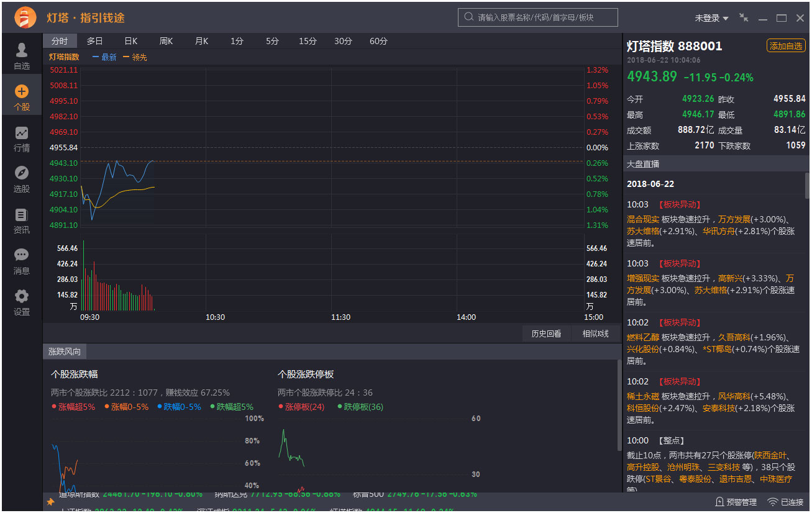Switch to the 15分 chart tab
The width and height of the screenshot is (812, 513).
308,41
